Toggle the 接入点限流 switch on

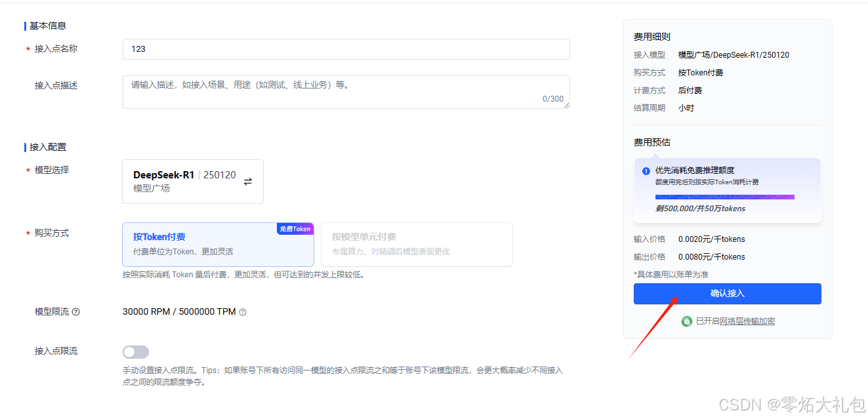coord(136,352)
